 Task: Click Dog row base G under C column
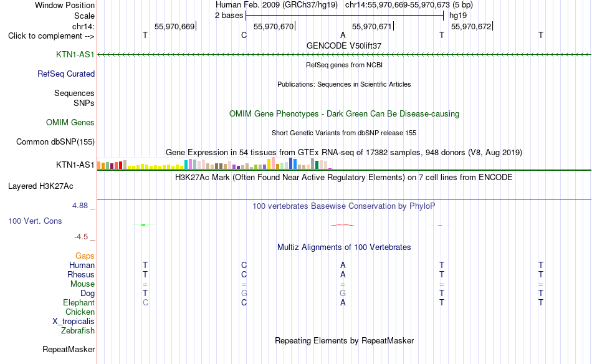point(244,293)
